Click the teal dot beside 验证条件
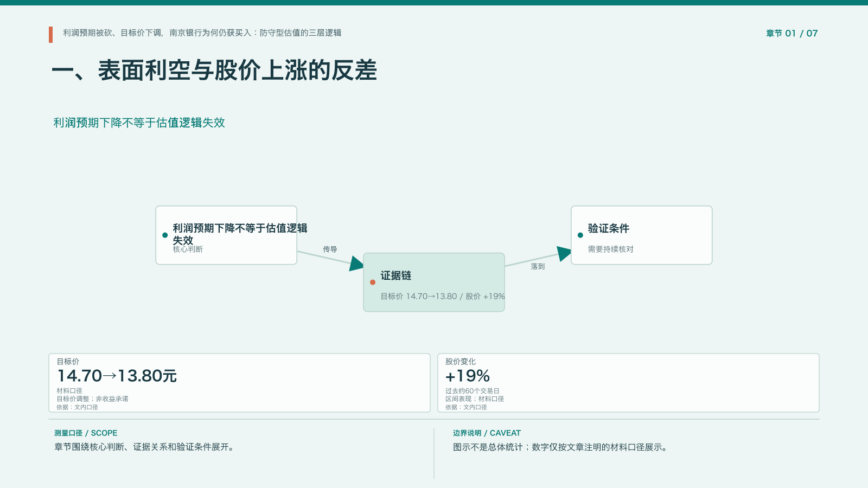 (580, 235)
